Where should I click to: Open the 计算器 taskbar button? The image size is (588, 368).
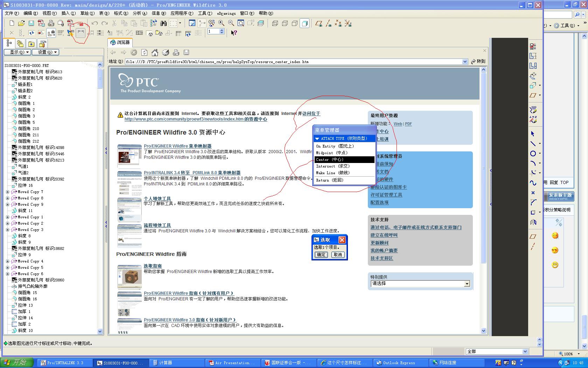click(x=177, y=363)
